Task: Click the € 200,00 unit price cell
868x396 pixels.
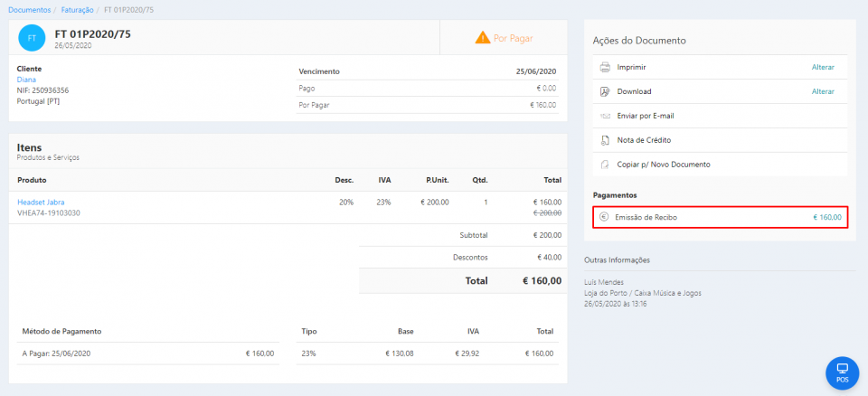Action: (x=435, y=203)
